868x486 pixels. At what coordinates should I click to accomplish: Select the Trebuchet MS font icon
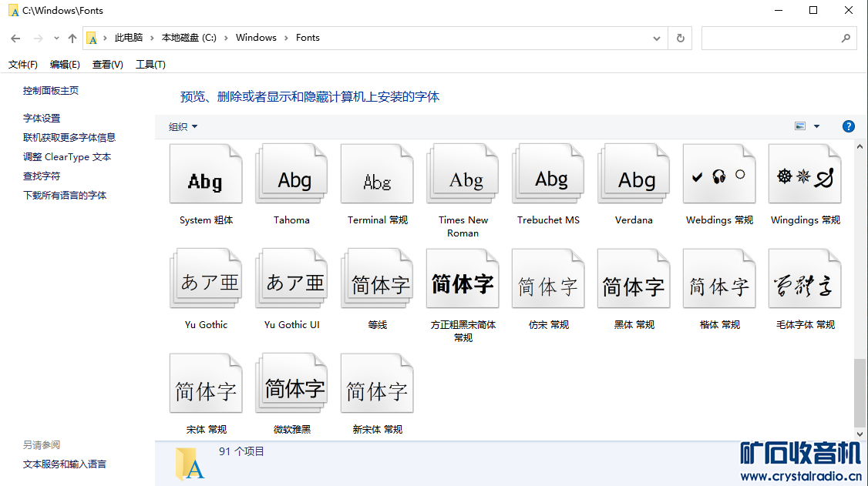pyautogui.click(x=548, y=173)
